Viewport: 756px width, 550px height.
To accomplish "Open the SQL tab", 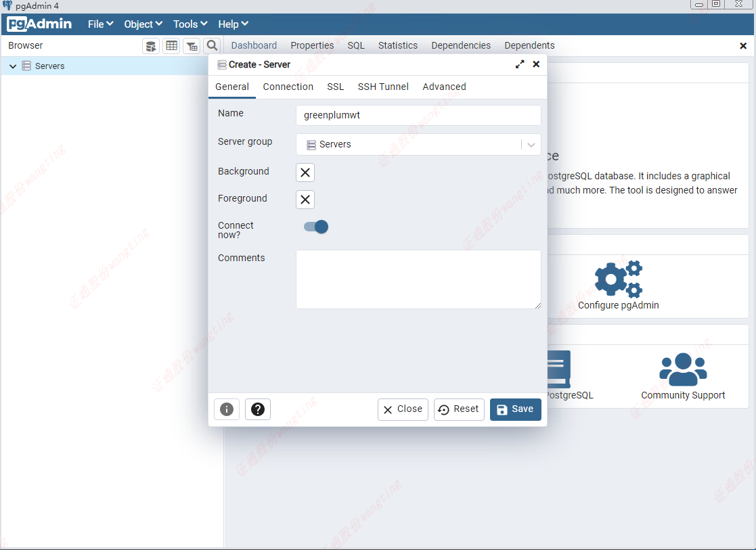I will 356,46.
